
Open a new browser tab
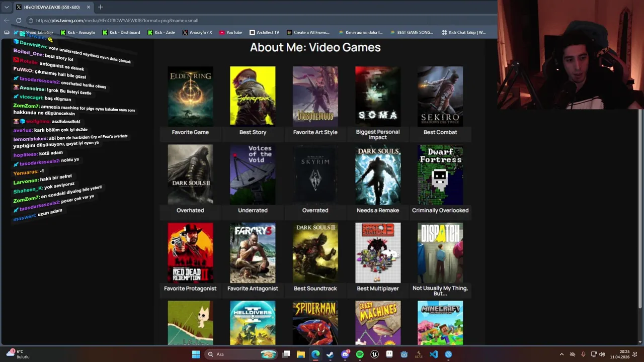(x=101, y=7)
